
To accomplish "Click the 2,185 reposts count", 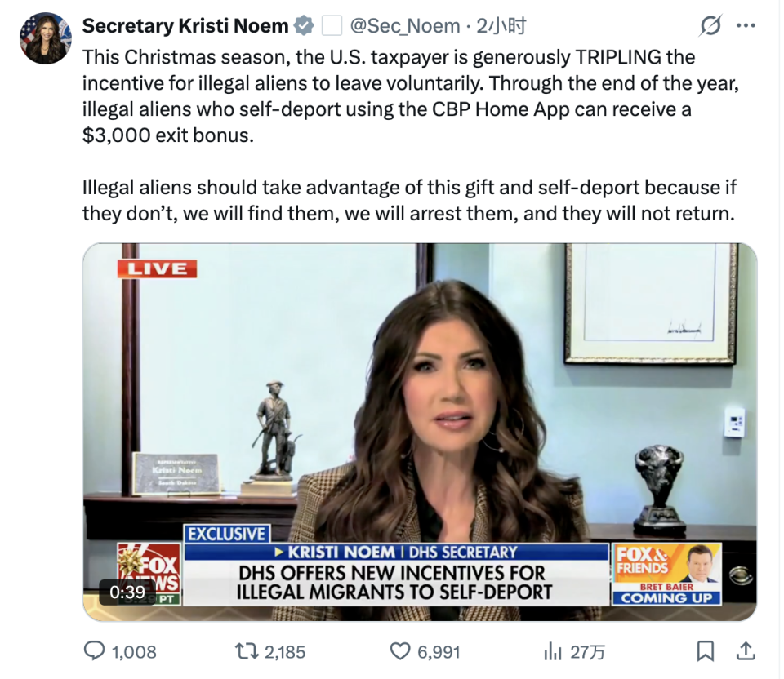I will pyautogui.click(x=285, y=652).
